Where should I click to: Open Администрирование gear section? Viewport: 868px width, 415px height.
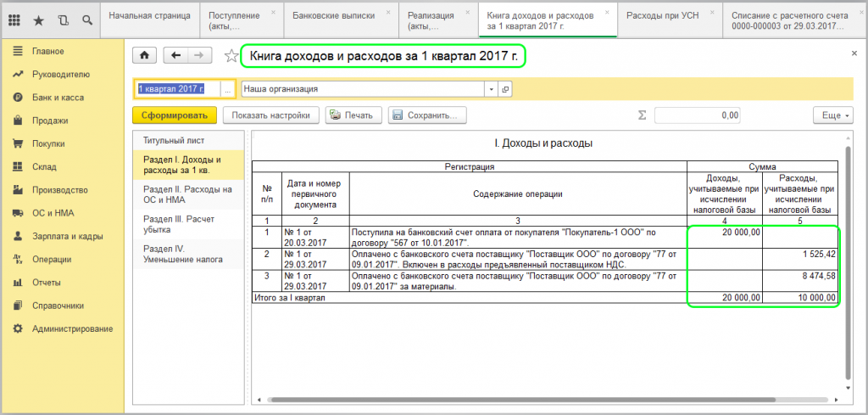(x=17, y=328)
